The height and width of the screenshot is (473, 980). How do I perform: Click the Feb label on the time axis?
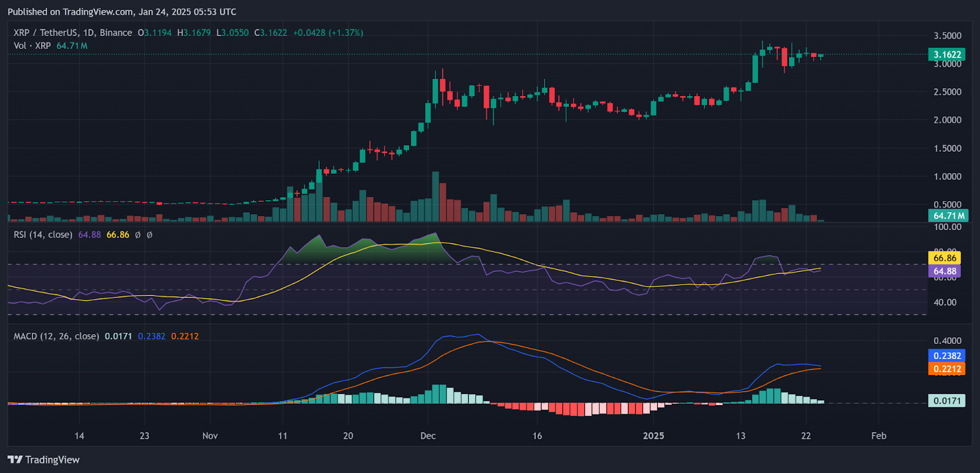coord(879,436)
